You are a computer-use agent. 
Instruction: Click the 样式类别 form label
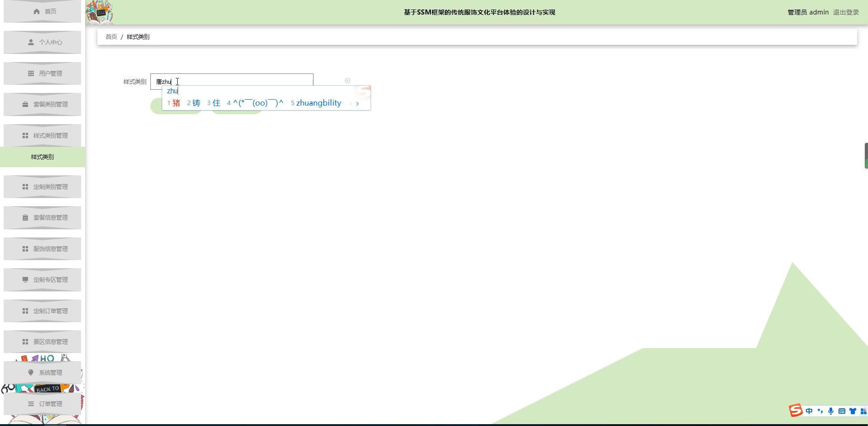point(135,82)
